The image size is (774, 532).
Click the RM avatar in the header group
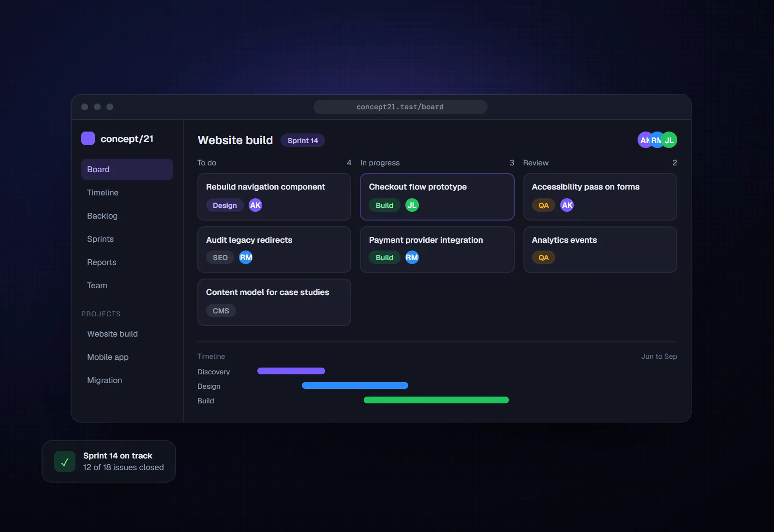[656, 140]
